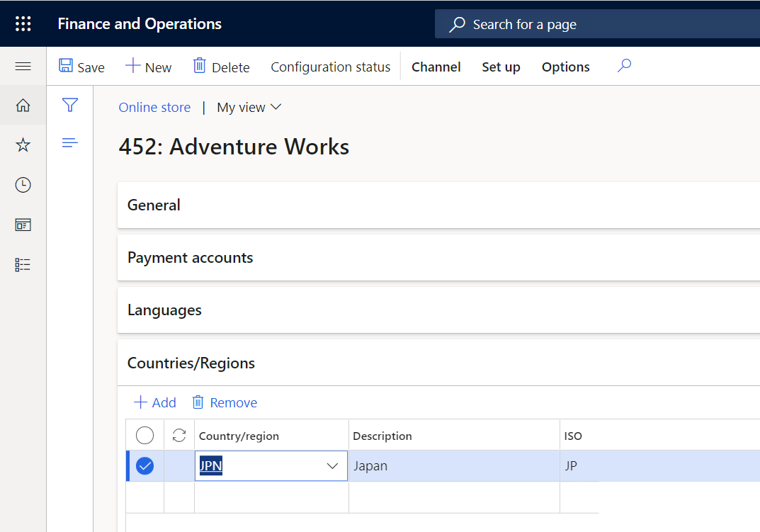The width and height of the screenshot is (760, 532).
Task: Open the Options menu
Action: tap(565, 66)
